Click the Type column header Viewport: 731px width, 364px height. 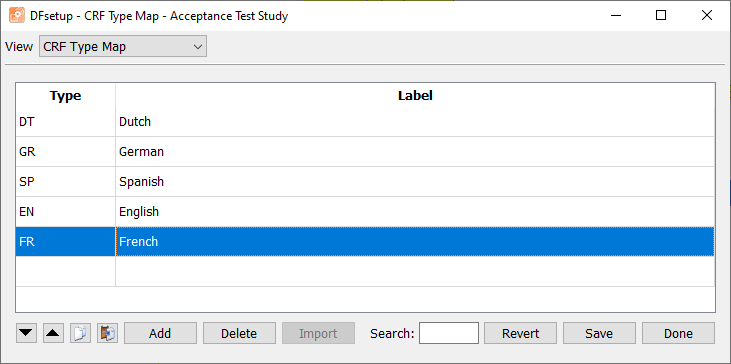pos(65,96)
